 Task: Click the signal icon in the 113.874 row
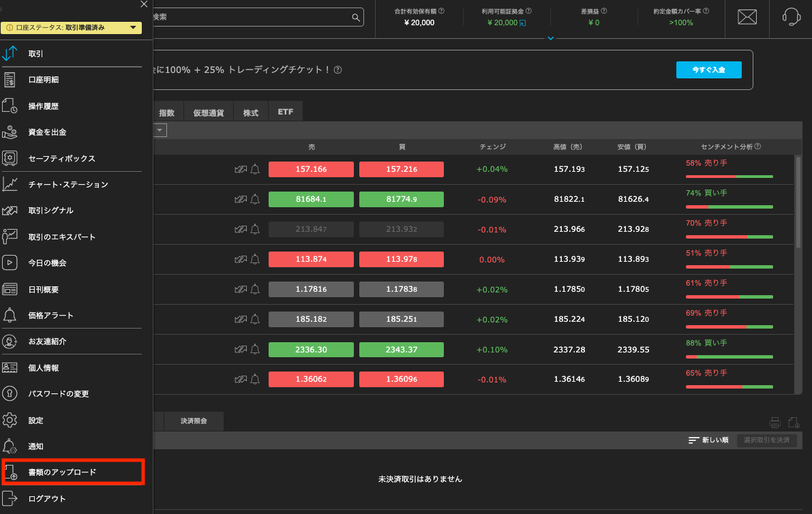pos(240,259)
